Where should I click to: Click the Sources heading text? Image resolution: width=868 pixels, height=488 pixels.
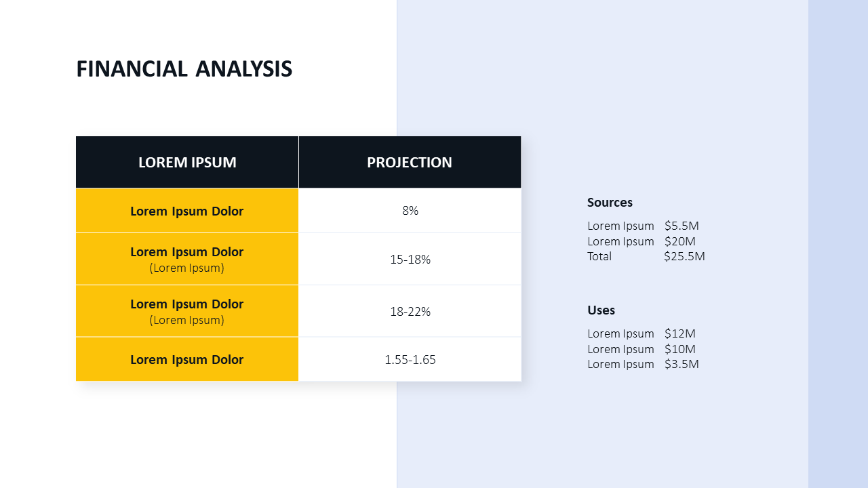tap(610, 203)
